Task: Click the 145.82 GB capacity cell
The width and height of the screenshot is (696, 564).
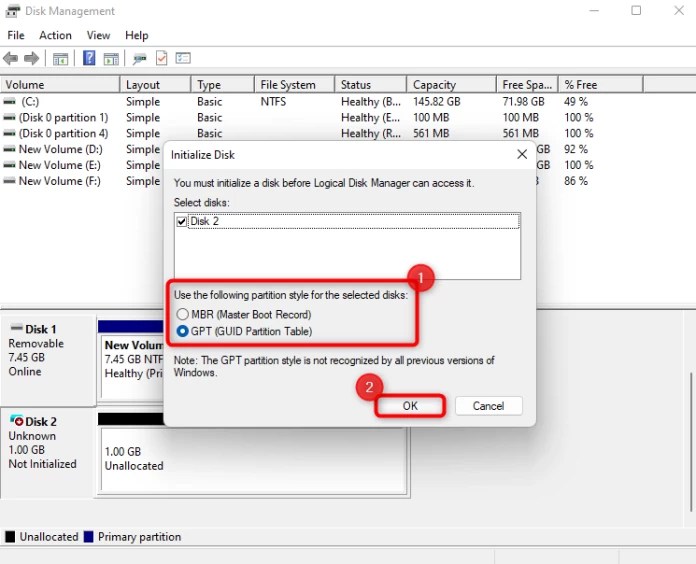Action: click(436, 102)
